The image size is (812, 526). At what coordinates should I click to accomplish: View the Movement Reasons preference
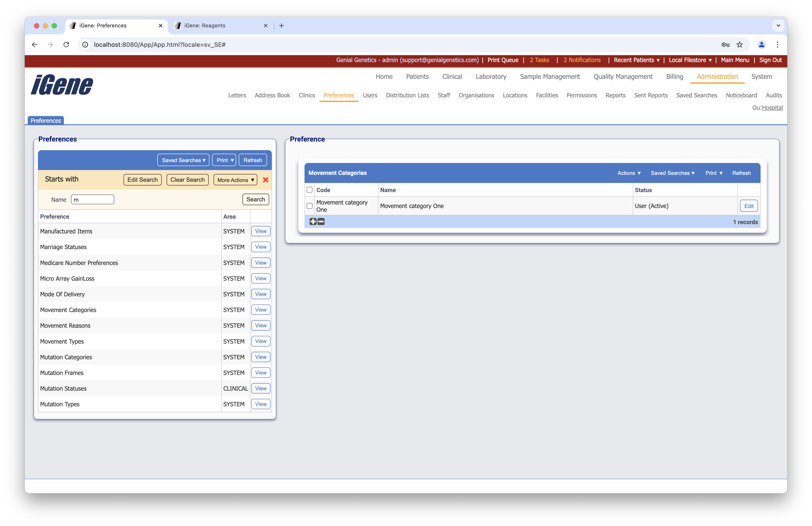pos(261,325)
